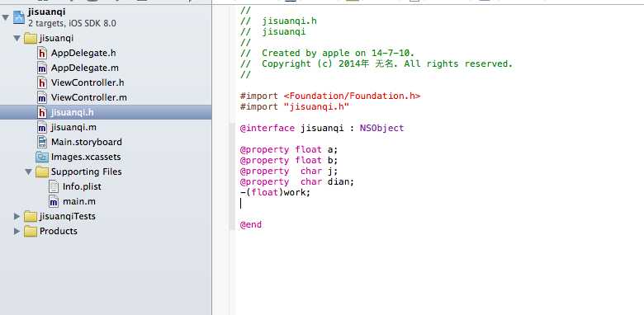Collapse the jisuanqi project root triangle
The image size is (644, 315).
(x=5, y=17)
